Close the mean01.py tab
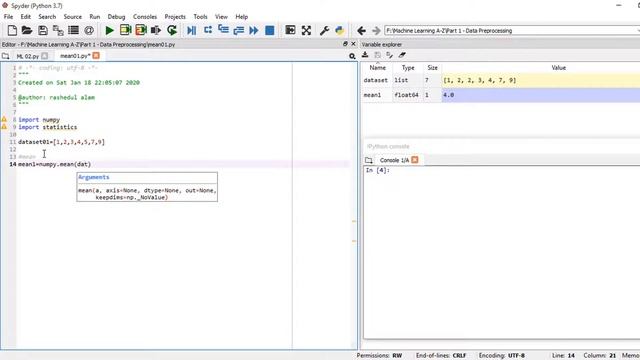The height and width of the screenshot is (360, 640). pyautogui.click(x=96, y=56)
